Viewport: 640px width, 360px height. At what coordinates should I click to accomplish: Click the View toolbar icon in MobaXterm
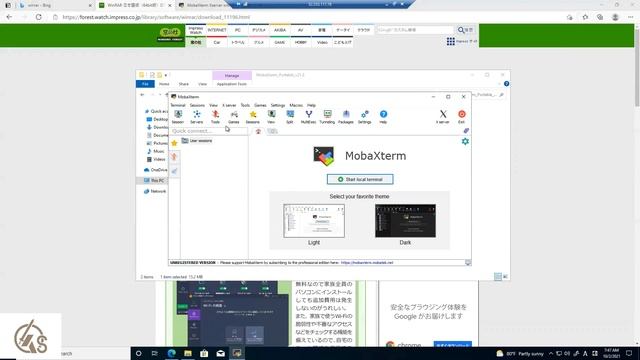(271, 117)
